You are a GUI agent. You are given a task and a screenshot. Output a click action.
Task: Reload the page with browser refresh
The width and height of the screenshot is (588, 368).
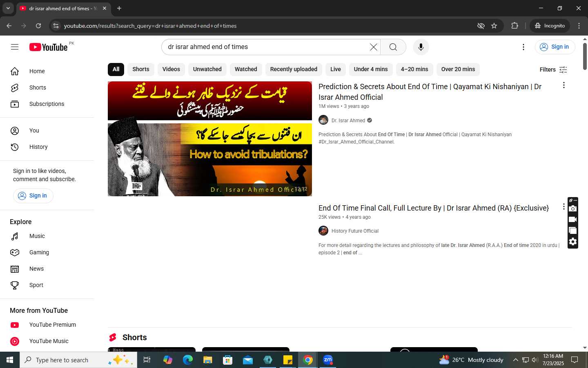(x=38, y=26)
